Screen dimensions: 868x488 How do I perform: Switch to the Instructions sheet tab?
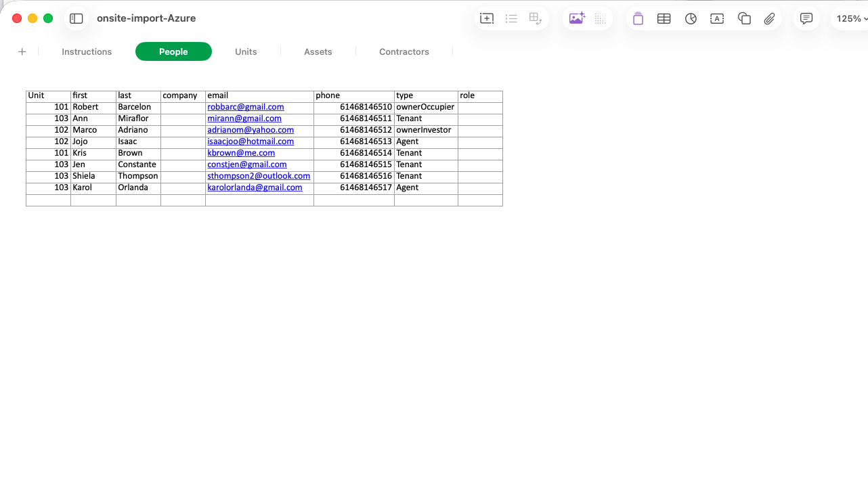click(x=87, y=51)
